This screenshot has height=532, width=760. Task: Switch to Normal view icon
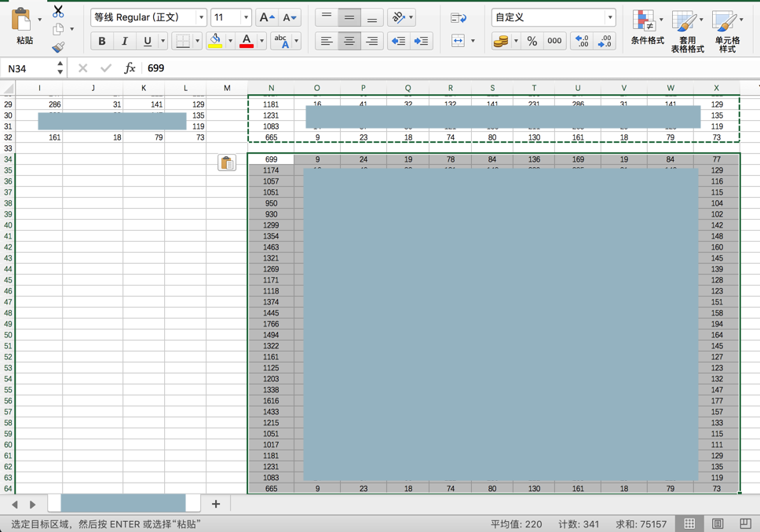point(689,524)
